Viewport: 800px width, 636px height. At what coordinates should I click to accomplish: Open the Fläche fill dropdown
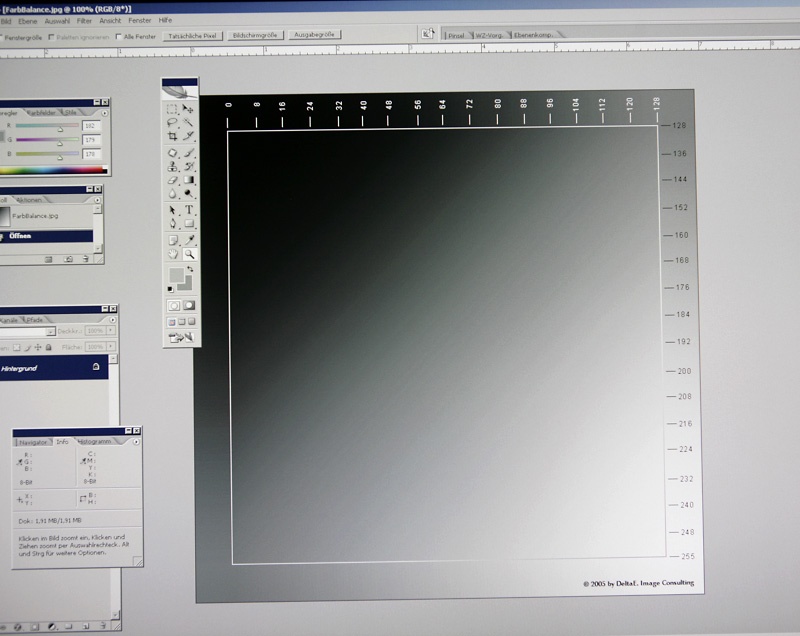point(110,347)
